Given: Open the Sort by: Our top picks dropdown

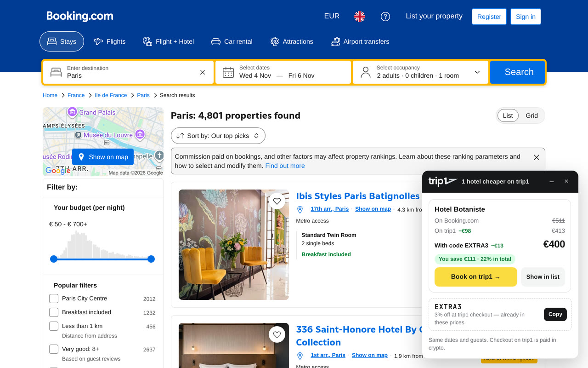Looking at the screenshot, I should coord(218,136).
